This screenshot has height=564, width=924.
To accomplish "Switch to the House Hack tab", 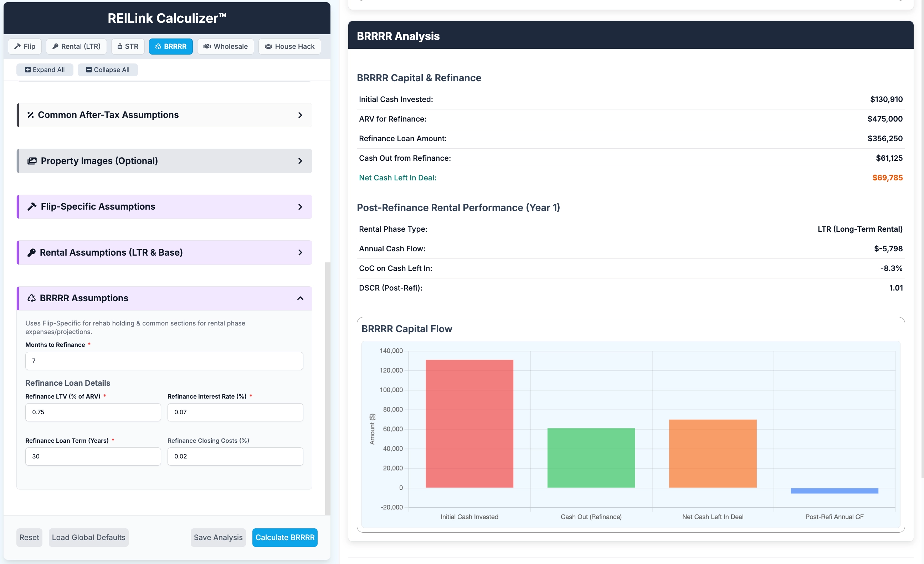I will [x=289, y=46].
